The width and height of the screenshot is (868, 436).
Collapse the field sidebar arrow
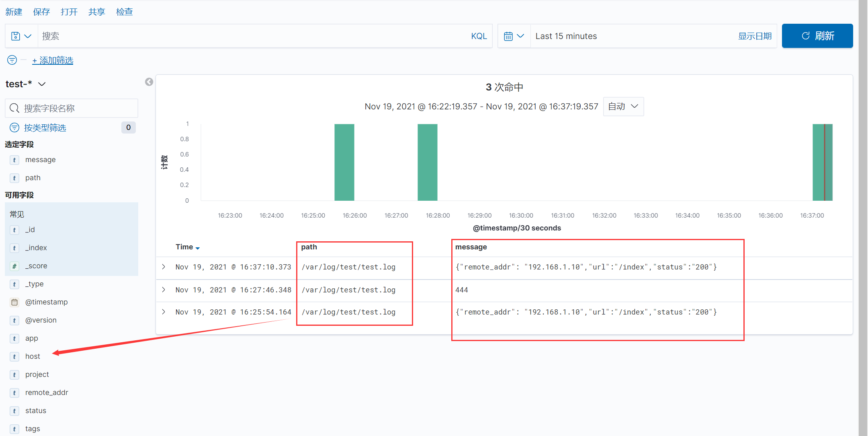pyautogui.click(x=149, y=82)
